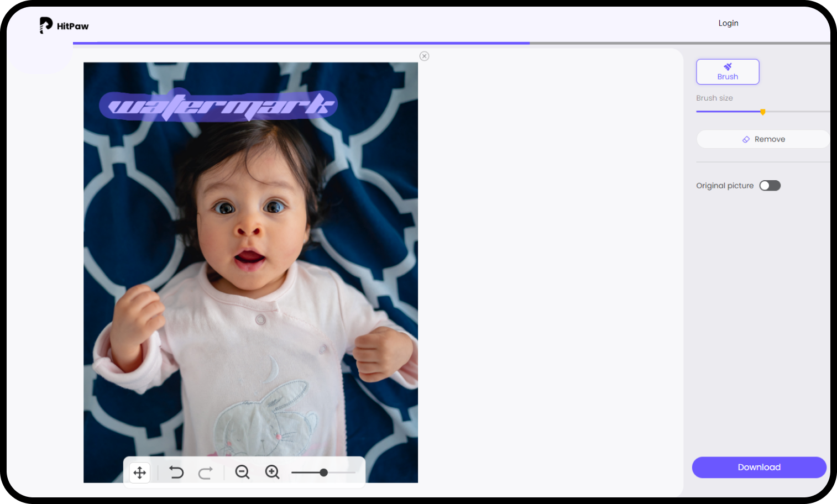The image size is (837, 504).
Task: Click the zoom level slider handle
Action: (x=323, y=473)
